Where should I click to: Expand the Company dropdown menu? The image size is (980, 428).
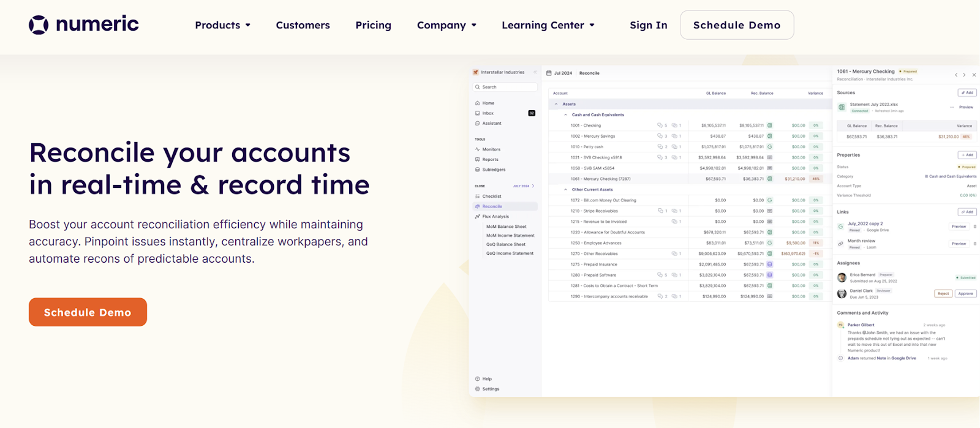(x=447, y=25)
